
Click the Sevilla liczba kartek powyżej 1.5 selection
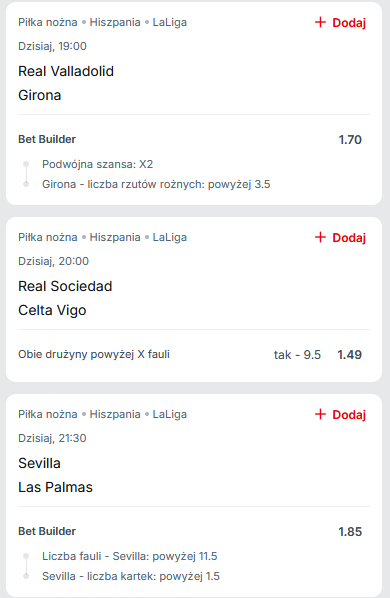131,576
